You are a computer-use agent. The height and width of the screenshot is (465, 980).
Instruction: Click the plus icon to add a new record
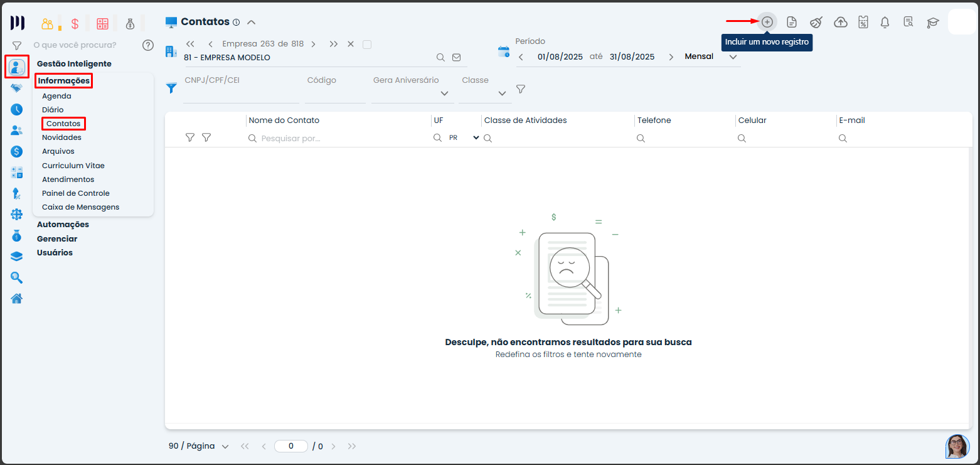point(767,22)
